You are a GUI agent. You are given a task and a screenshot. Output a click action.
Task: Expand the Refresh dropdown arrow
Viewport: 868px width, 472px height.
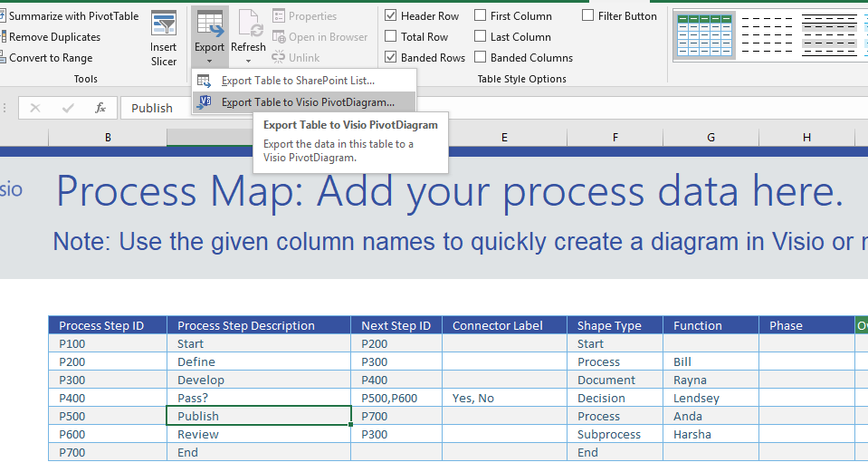point(248,61)
